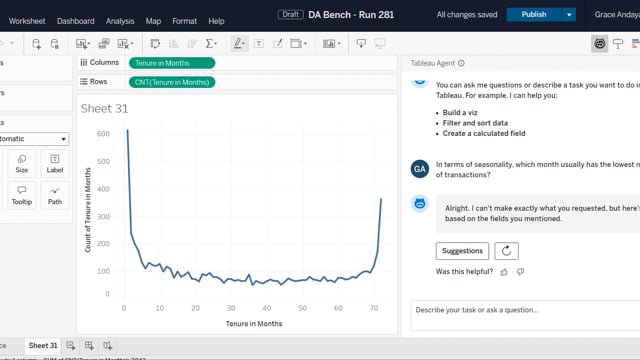
Task: Click the Count of Tenure in Months y-axis title
Action: pyautogui.click(x=88, y=210)
